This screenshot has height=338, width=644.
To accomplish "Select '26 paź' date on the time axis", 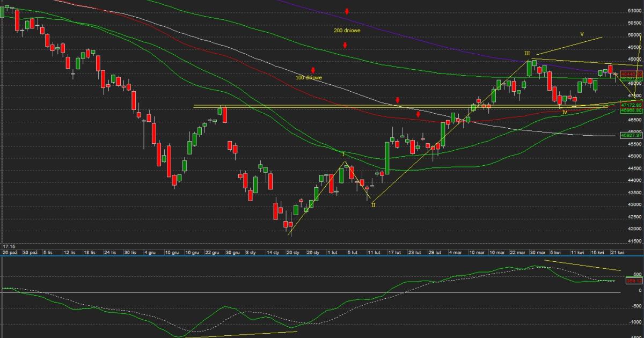I will click(10, 252).
